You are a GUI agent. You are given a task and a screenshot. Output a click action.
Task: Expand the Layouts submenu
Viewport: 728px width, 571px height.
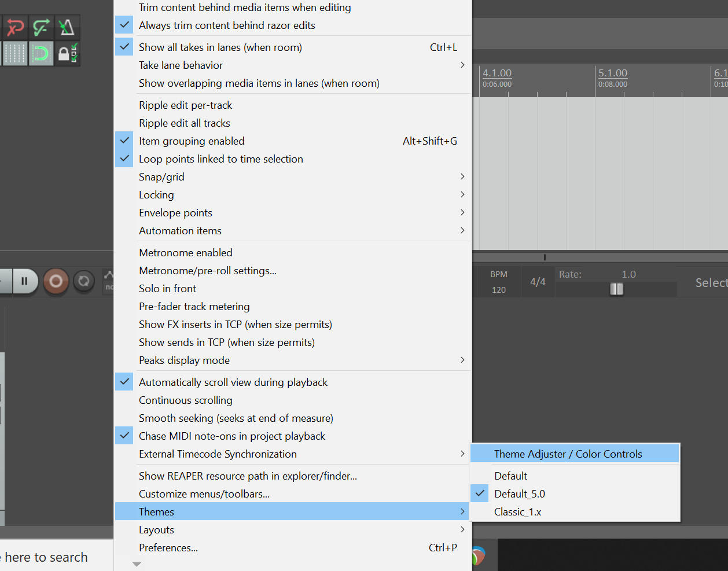tap(156, 529)
